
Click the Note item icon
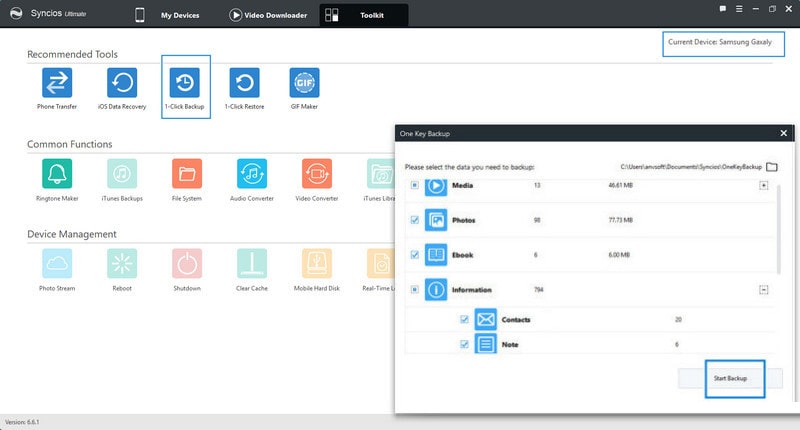pyautogui.click(x=486, y=344)
